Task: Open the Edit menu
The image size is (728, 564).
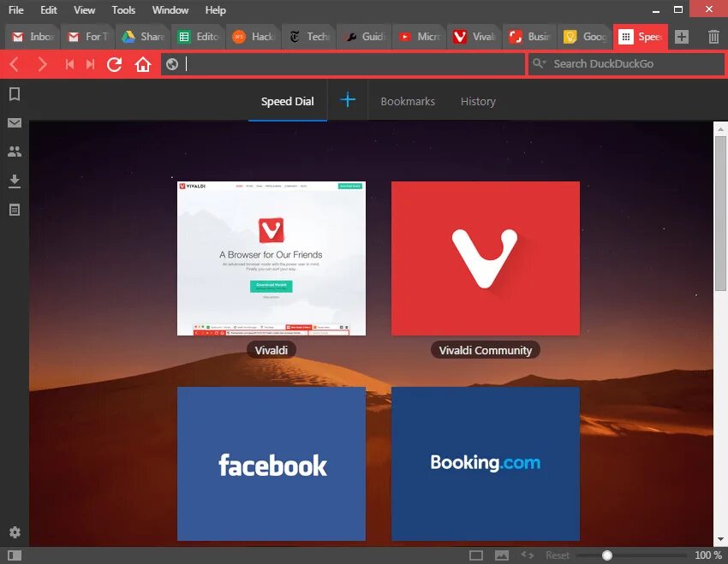Action: pyautogui.click(x=49, y=9)
